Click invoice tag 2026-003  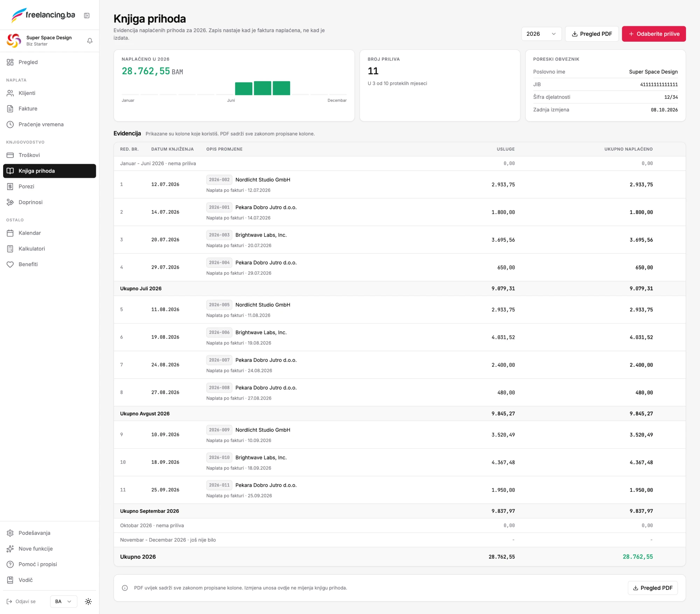click(x=219, y=235)
